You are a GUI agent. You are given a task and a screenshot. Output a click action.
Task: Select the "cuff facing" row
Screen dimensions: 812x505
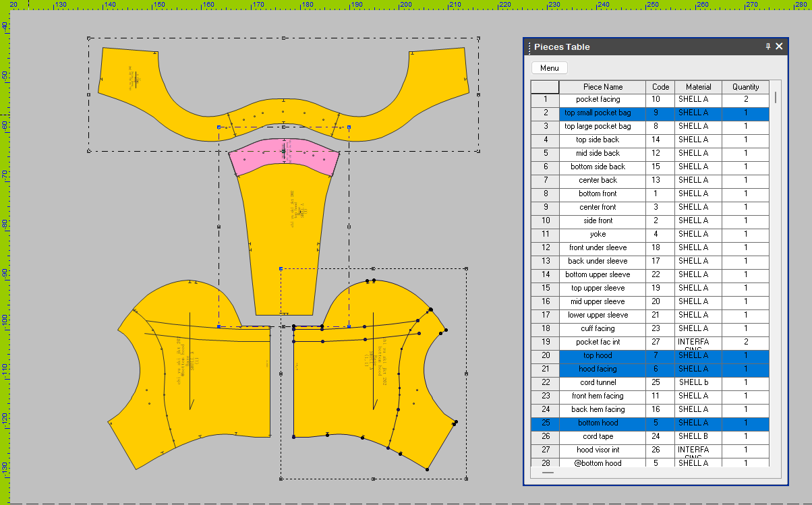tap(601, 328)
